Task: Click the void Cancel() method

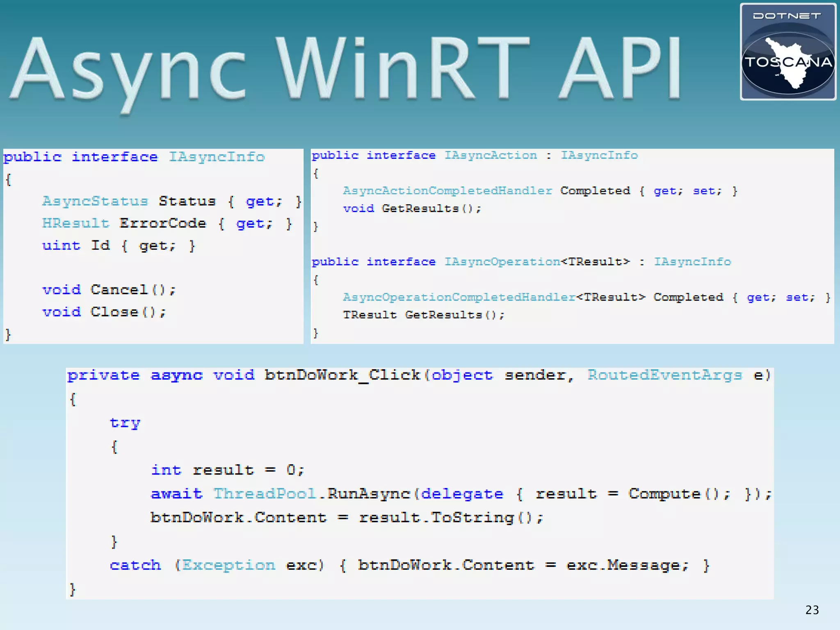Action: [x=109, y=290]
